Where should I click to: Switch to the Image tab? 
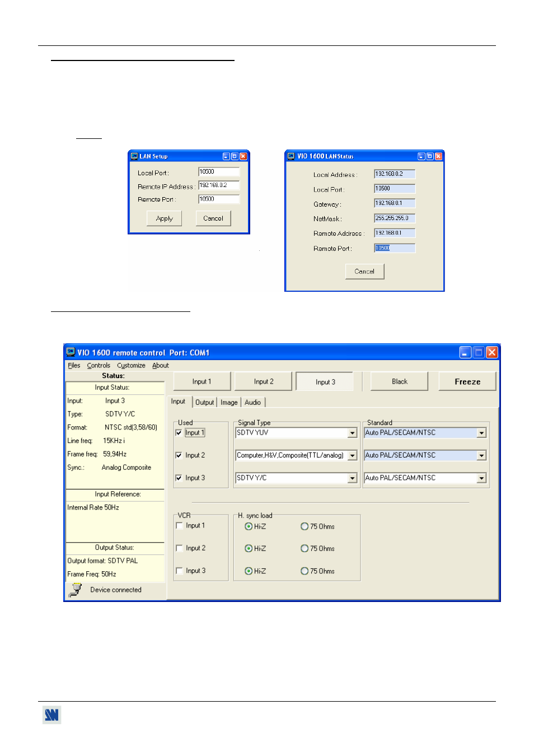229,402
